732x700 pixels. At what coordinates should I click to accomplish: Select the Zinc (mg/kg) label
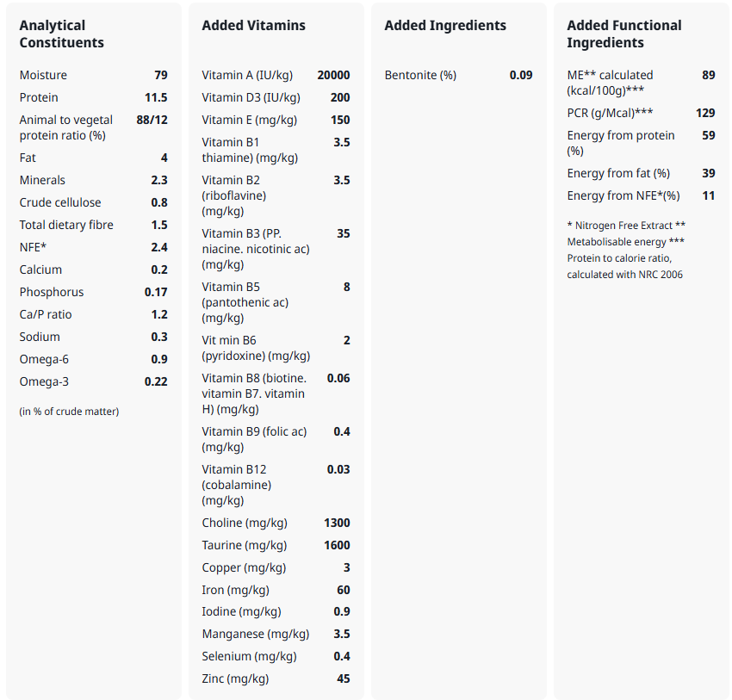[x=235, y=679]
